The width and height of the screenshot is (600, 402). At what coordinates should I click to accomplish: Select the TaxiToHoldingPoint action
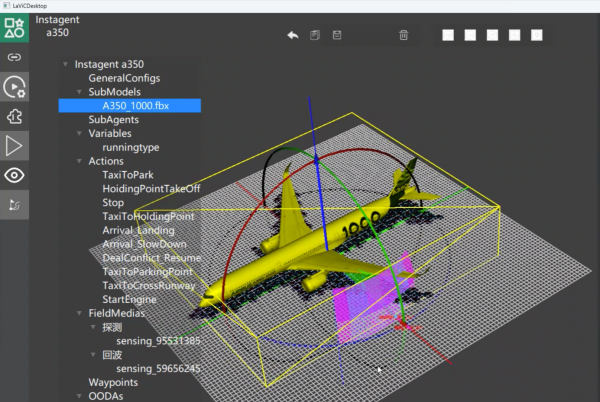tap(148, 216)
